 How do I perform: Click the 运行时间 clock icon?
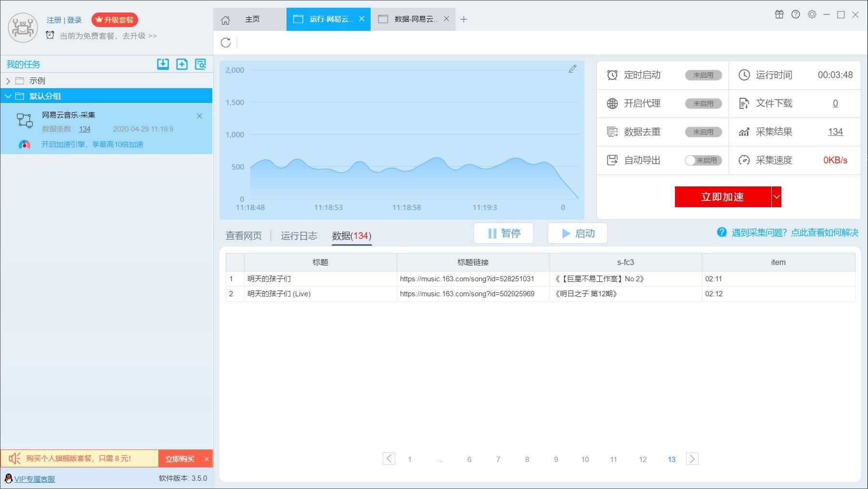click(744, 75)
